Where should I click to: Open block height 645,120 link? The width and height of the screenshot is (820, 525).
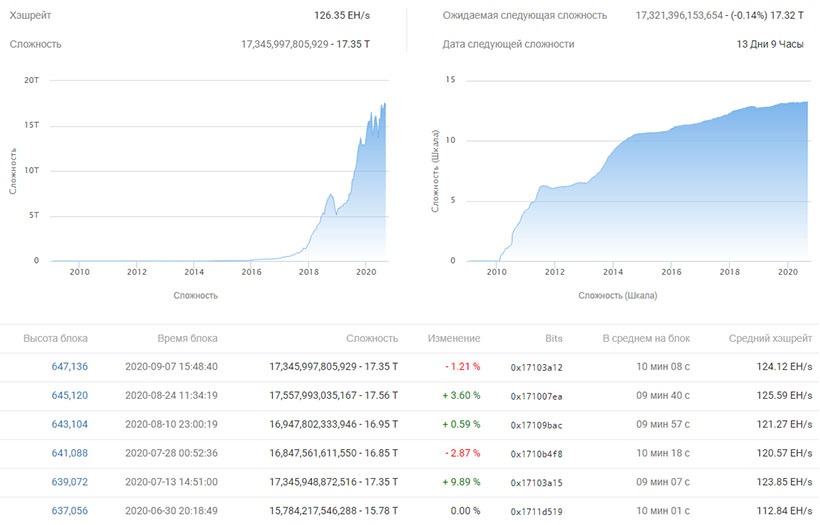point(69,396)
